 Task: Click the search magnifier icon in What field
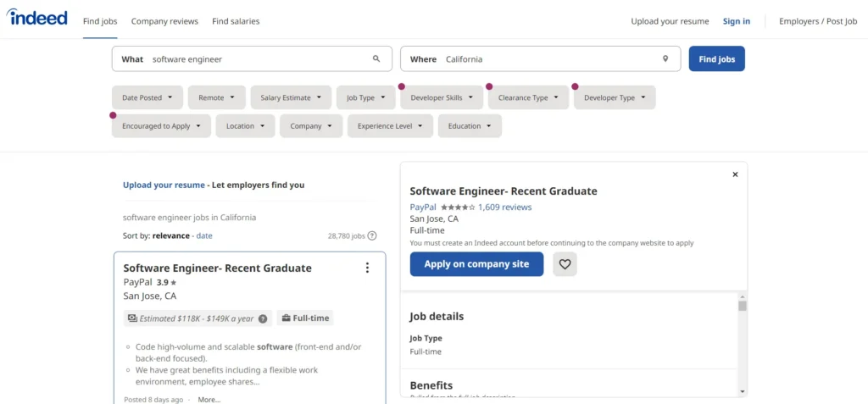(x=376, y=59)
